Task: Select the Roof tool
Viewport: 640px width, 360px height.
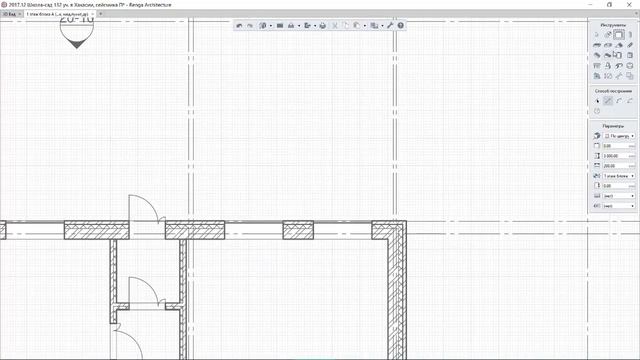Action: [619, 45]
